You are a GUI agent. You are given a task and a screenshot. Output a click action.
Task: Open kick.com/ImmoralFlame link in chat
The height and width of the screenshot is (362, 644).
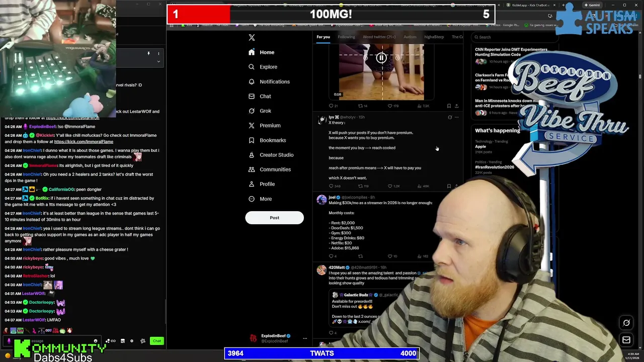click(84, 142)
